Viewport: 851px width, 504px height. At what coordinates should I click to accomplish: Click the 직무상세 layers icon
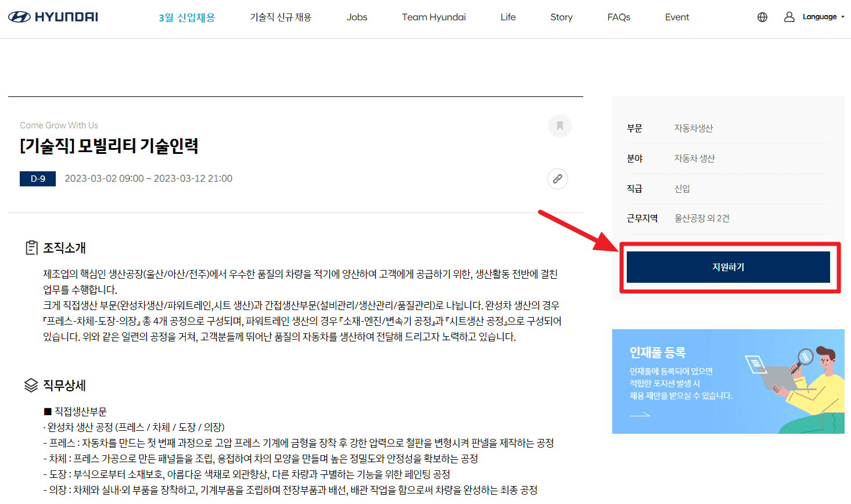click(31, 386)
